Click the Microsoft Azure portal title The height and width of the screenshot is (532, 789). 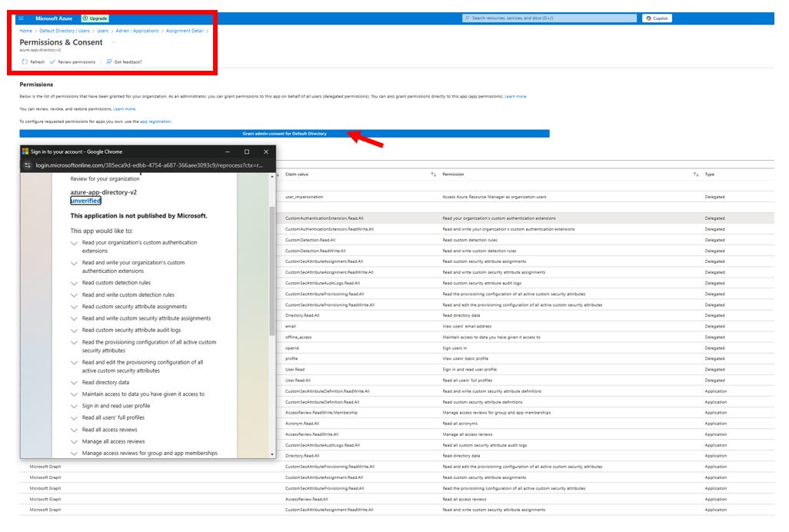click(54, 18)
